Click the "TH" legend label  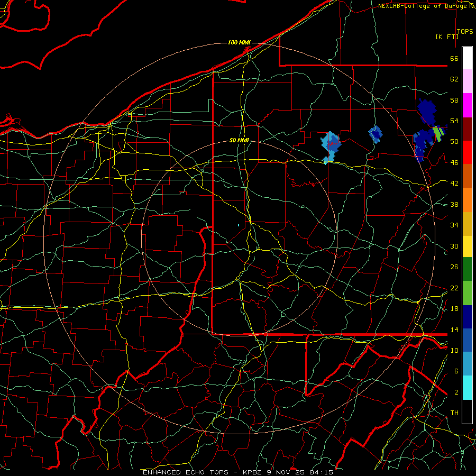coord(454,413)
